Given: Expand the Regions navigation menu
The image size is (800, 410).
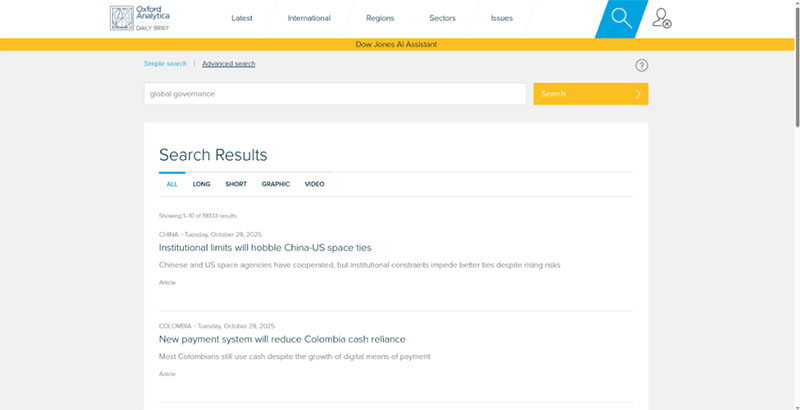Looking at the screenshot, I should (380, 18).
